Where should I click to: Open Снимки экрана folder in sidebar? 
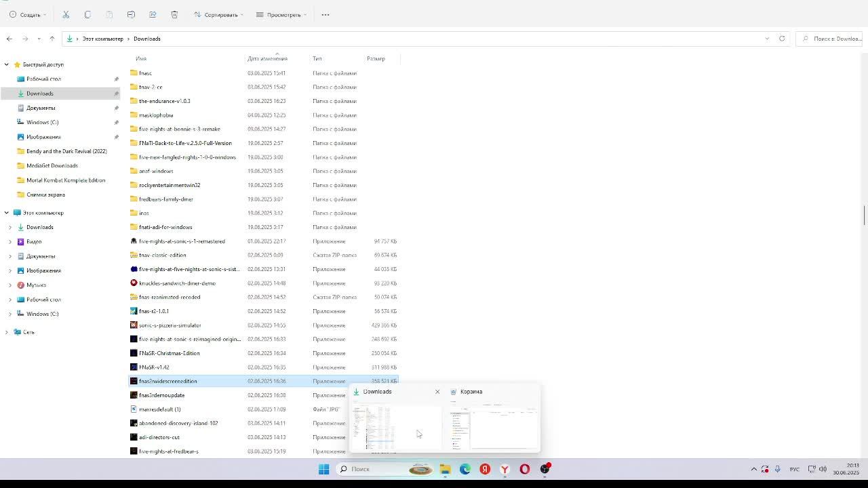(45, 195)
